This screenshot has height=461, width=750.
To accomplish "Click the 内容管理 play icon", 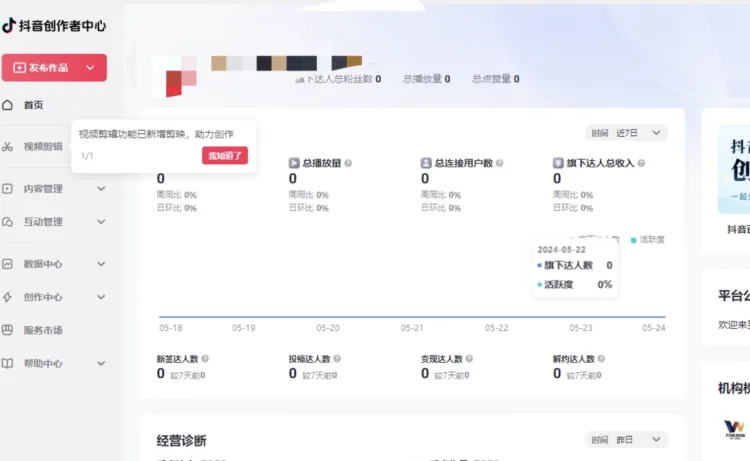I will click(7, 188).
